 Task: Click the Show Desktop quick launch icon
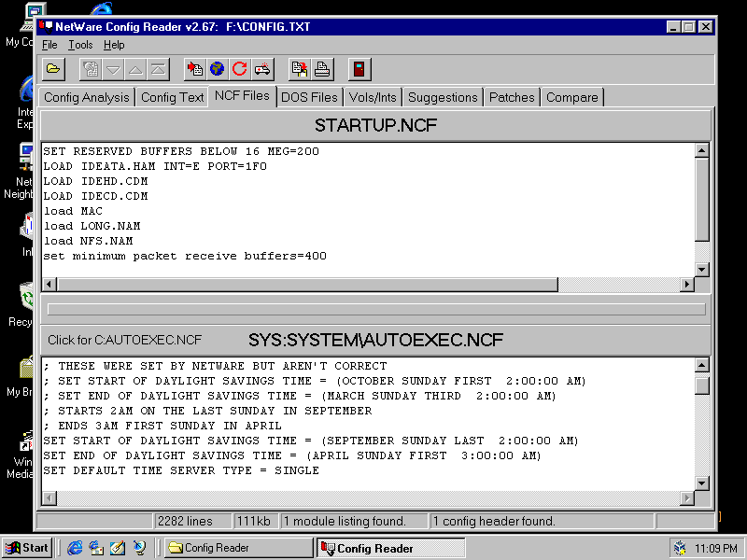pyautogui.click(x=118, y=548)
